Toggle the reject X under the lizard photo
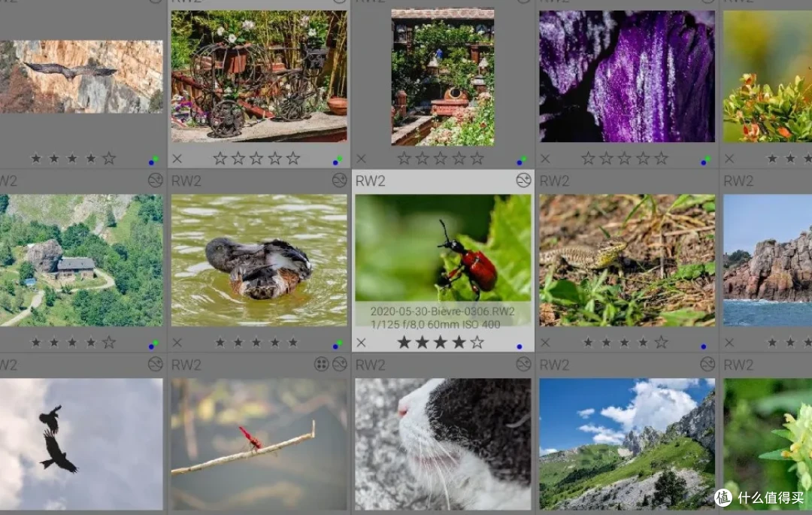The width and height of the screenshot is (812, 515). coord(545,343)
